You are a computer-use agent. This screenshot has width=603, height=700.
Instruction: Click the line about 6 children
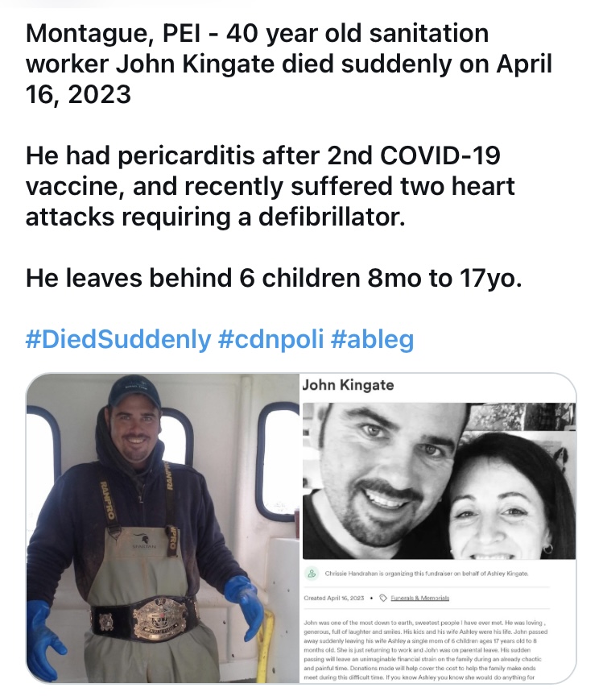[274, 278]
